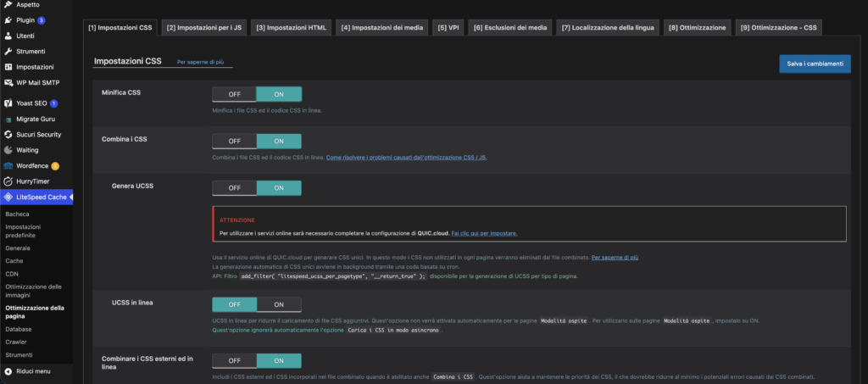Image resolution: width=868 pixels, height=384 pixels.
Task: Open Come risolvere i problemi CSS / JS link
Action: (x=406, y=157)
